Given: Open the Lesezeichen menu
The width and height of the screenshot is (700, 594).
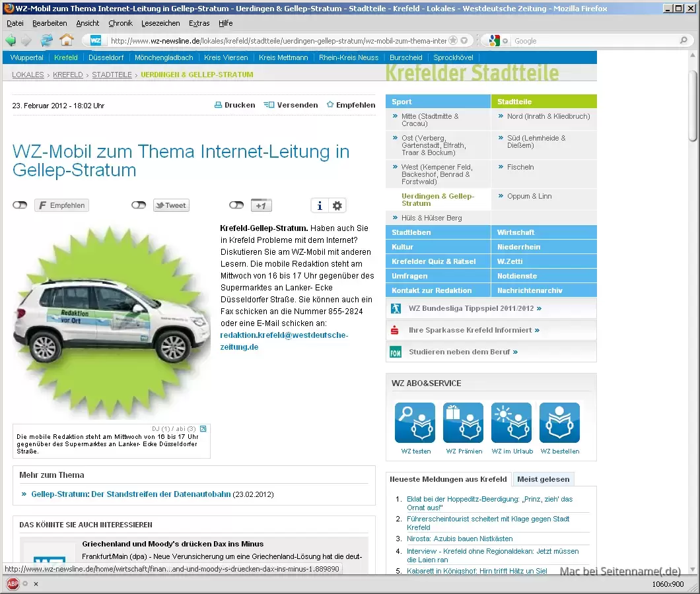Looking at the screenshot, I should click(x=160, y=23).
